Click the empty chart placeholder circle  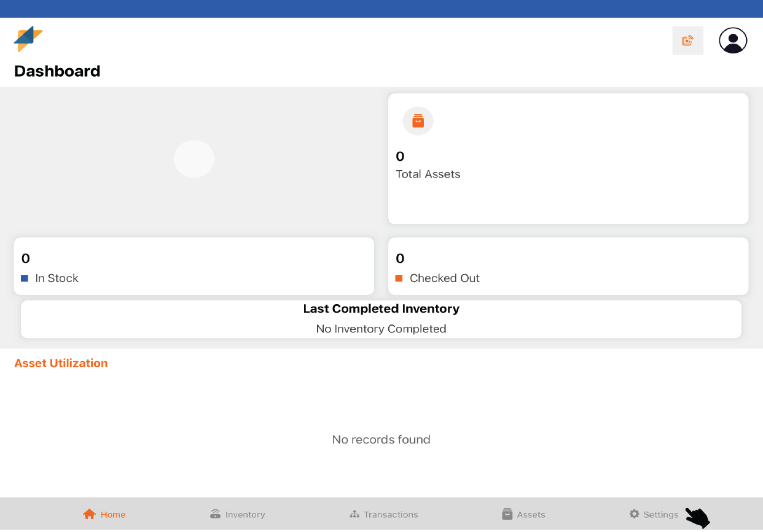coord(194,159)
